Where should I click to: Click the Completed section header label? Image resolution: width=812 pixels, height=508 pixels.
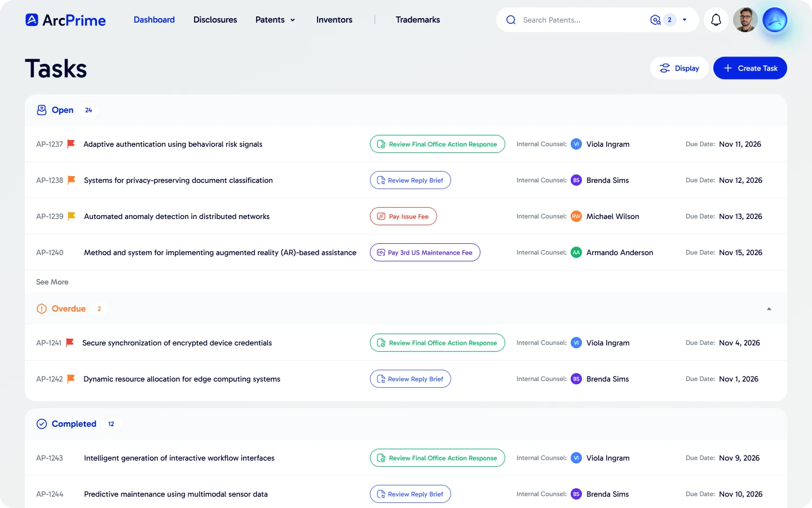coord(74,424)
